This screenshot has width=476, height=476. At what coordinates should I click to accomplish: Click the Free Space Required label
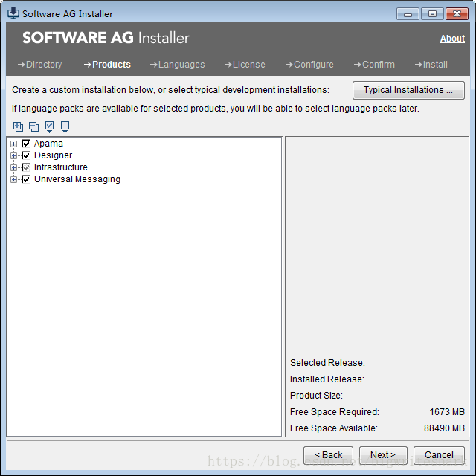click(x=335, y=412)
